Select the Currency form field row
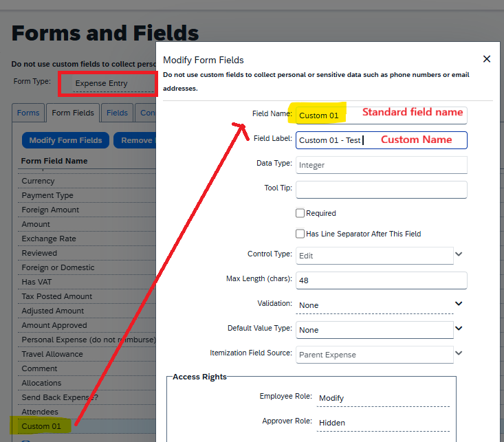504x442 pixels. tap(87, 181)
